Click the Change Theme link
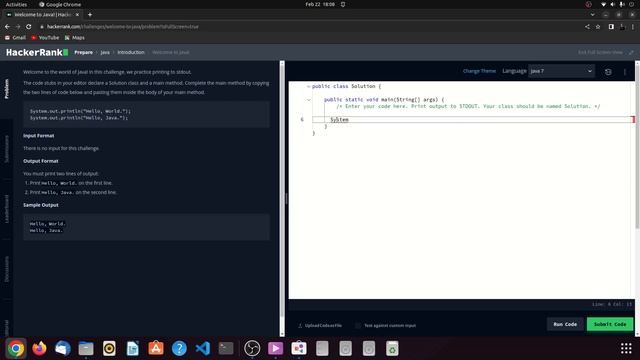Viewport: 640px width, 360px height. [x=479, y=71]
